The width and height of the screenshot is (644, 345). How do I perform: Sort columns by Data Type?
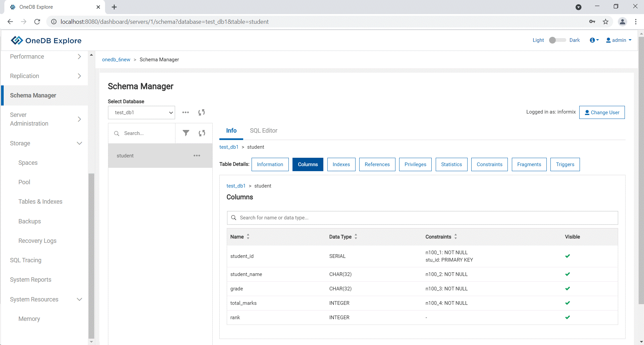356,236
